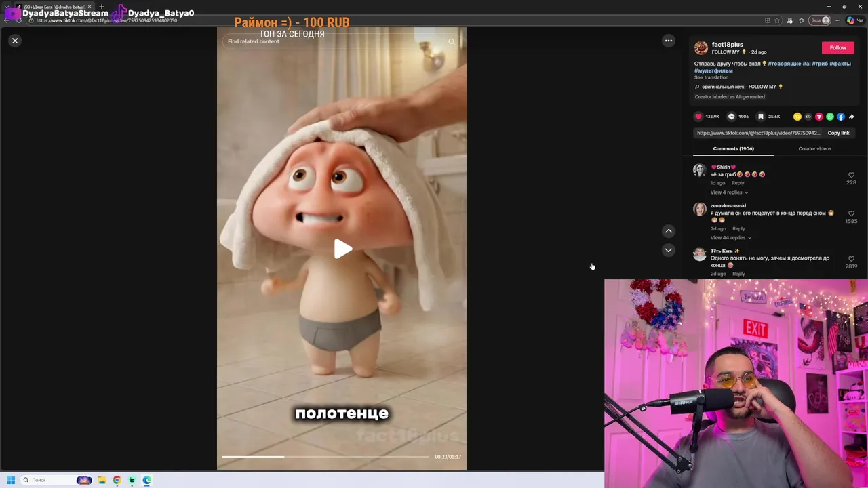The image size is (868, 488).
Task: Click Creator labeled as AI-generated notice
Action: 730,97
